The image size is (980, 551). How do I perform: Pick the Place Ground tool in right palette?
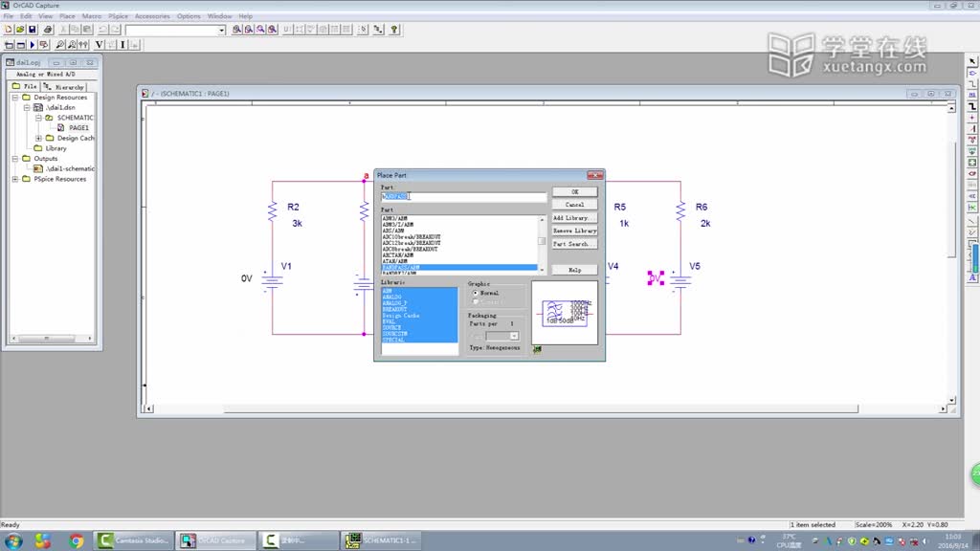pos(972,151)
